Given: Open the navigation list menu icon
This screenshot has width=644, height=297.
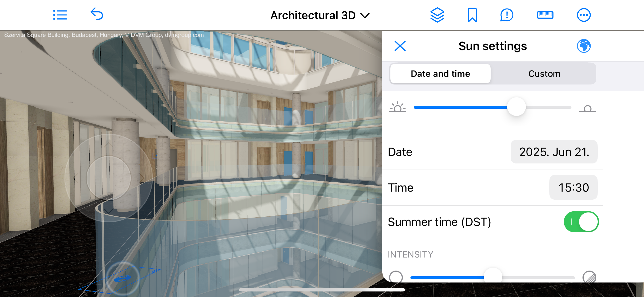Looking at the screenshot, I should click(x=60, y=15).
